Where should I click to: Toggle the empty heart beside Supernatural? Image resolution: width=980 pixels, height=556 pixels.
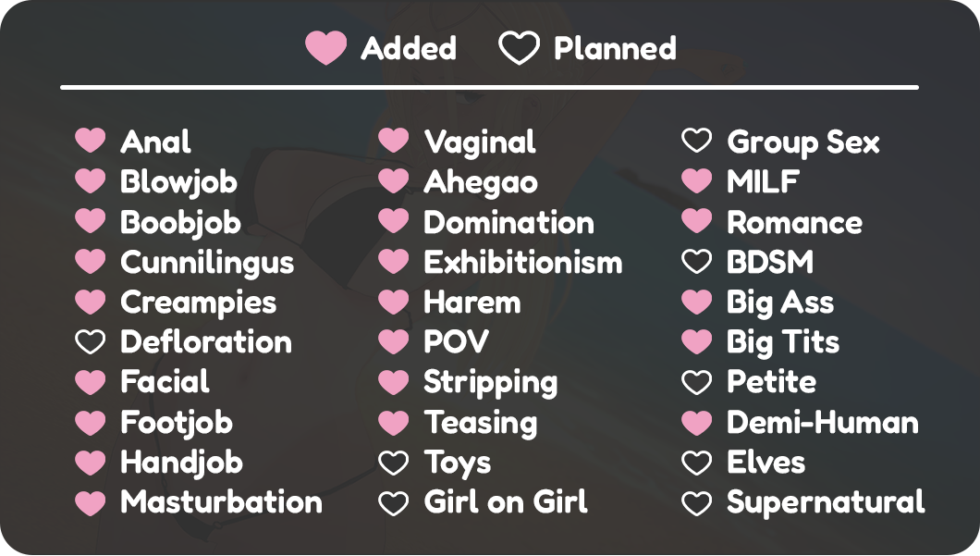696,502
